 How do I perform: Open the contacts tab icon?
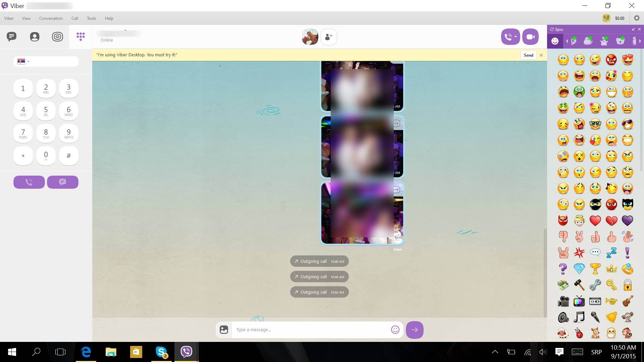(35, 37)
